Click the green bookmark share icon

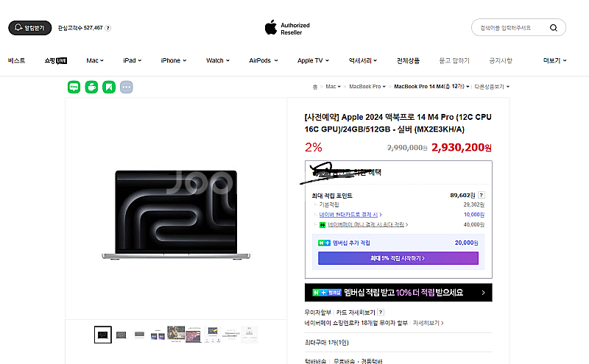pyautogui.click(x=109, y=87)
